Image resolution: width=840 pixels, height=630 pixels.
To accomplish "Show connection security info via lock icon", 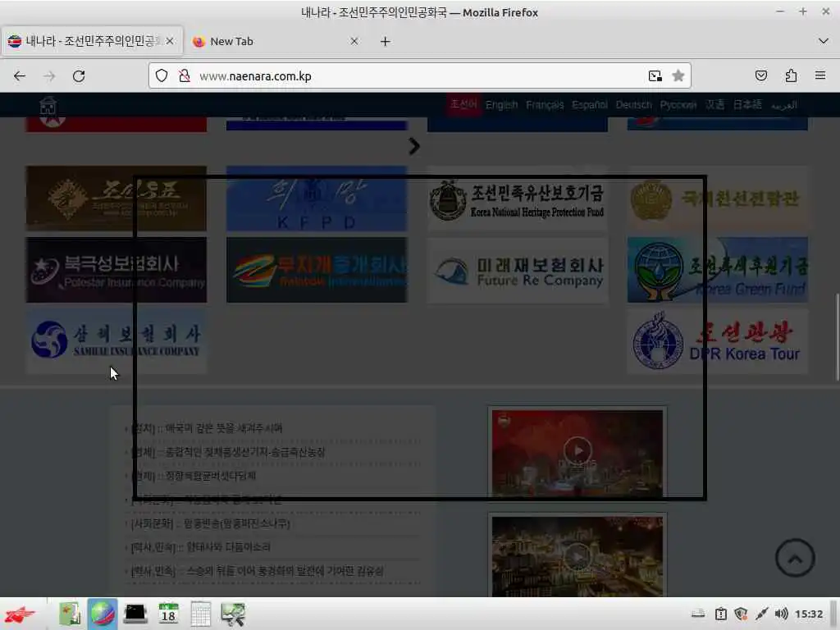I will click(185, 76).
